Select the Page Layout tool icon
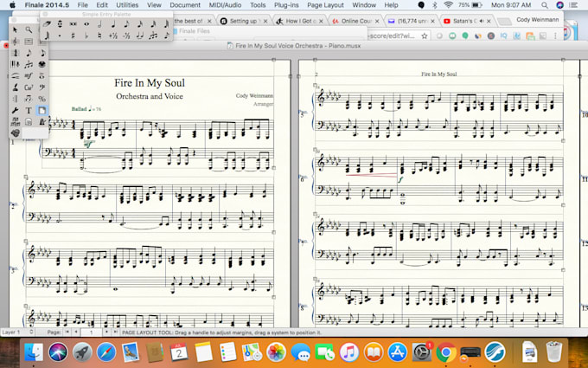 (42, 111)
